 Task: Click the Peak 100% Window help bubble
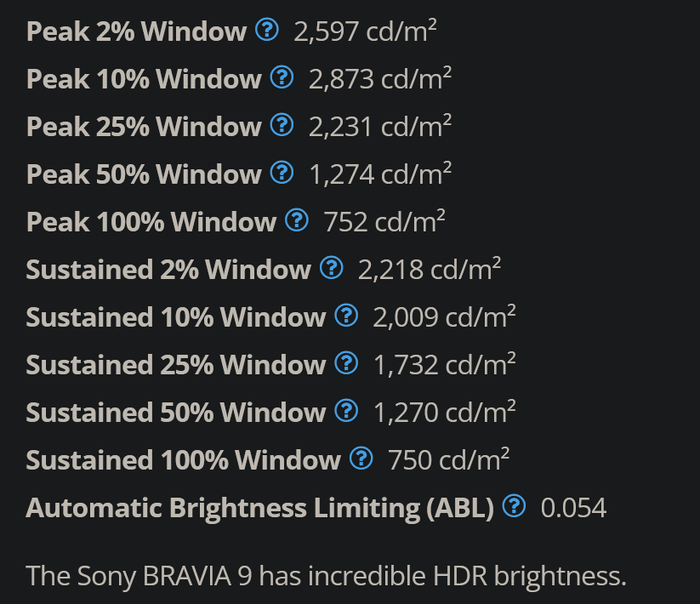tap(295, 219)
